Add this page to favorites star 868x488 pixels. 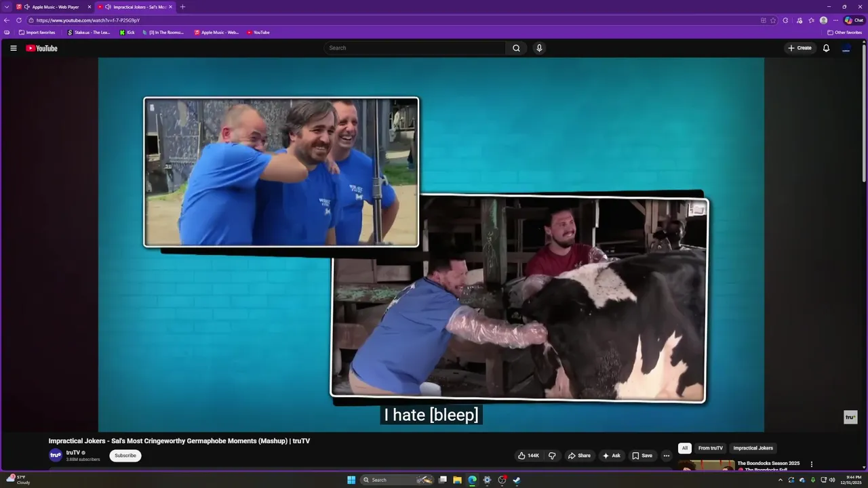tap(773, 20)
